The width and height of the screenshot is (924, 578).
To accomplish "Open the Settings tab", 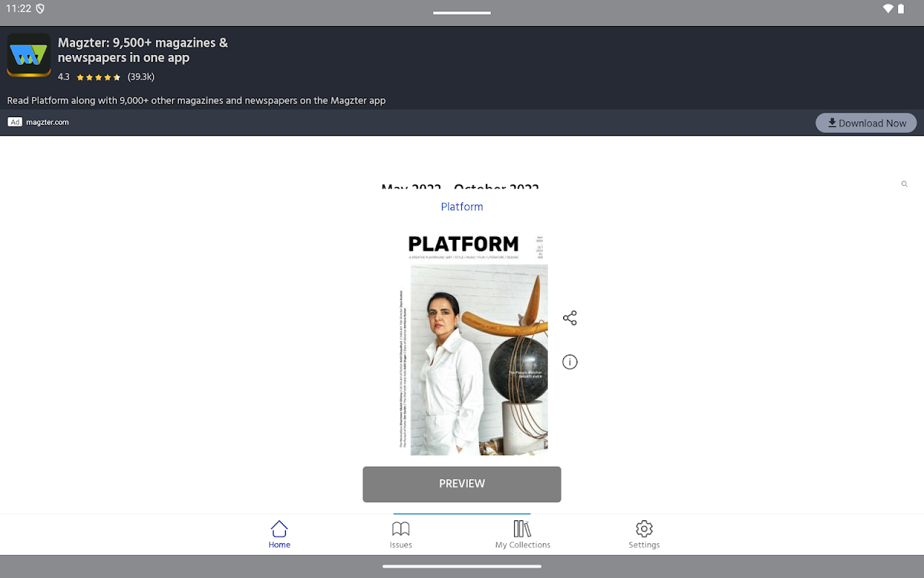I will (644, 535).
